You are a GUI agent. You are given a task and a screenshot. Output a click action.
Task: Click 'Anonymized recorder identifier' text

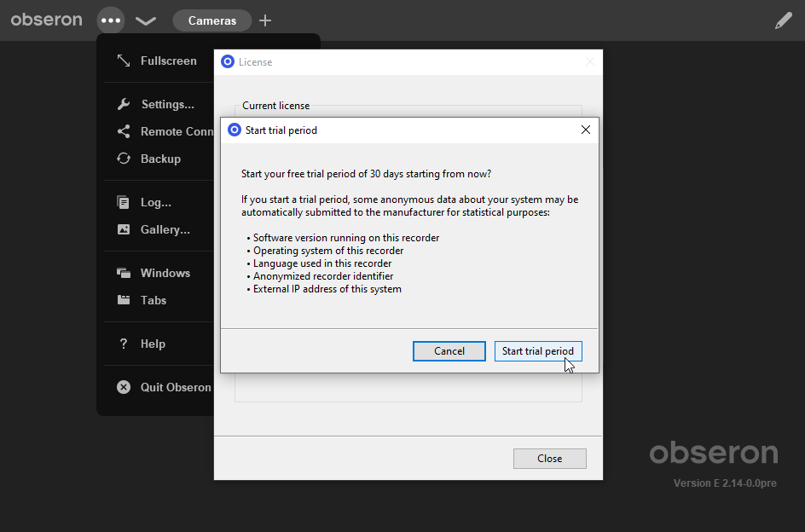pos(323,276)
